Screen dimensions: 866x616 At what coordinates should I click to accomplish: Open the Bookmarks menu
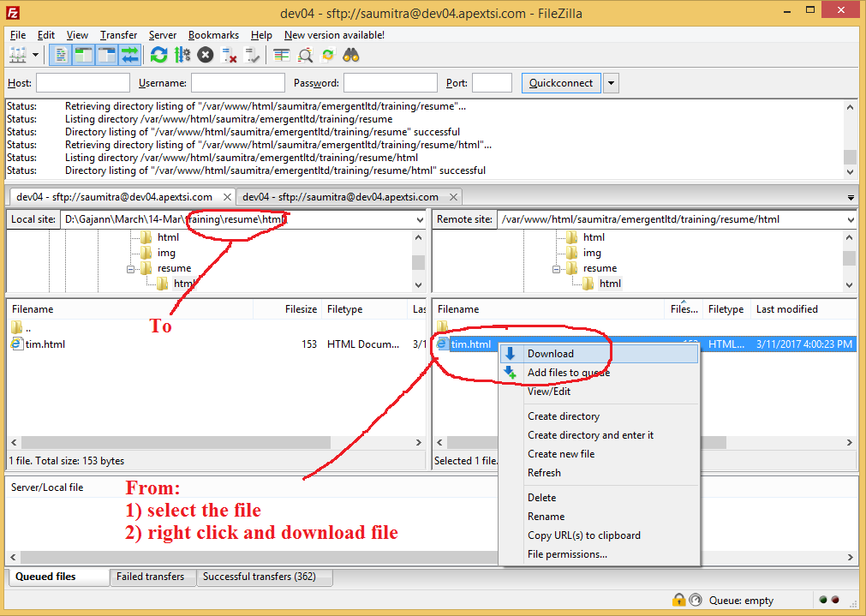click(213, 35)
